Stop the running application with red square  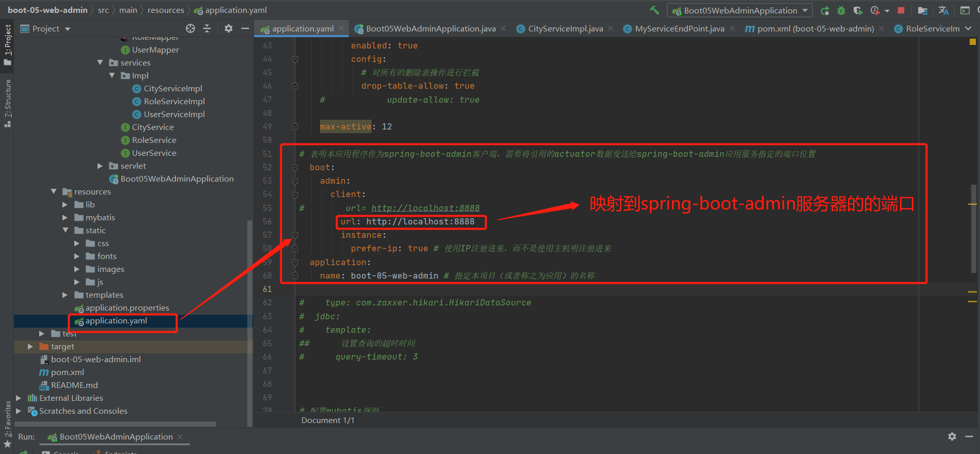tap(901, 10)
